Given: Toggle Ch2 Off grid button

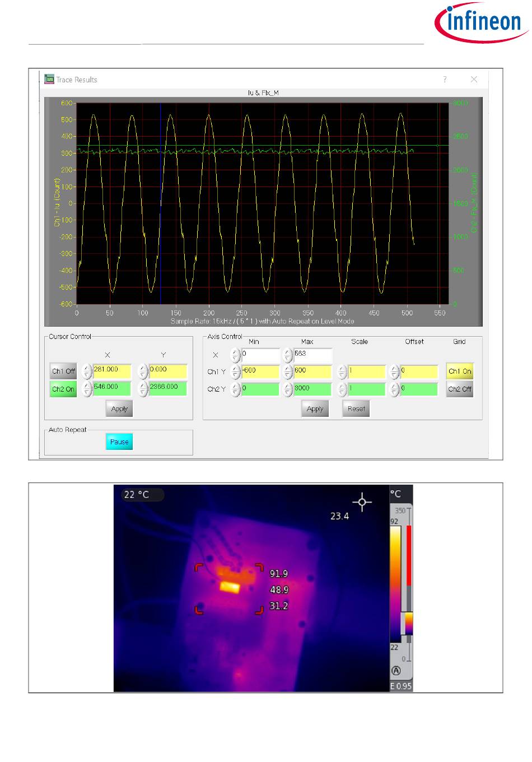Looking at the screenshot, I should [x=459, y=389].
